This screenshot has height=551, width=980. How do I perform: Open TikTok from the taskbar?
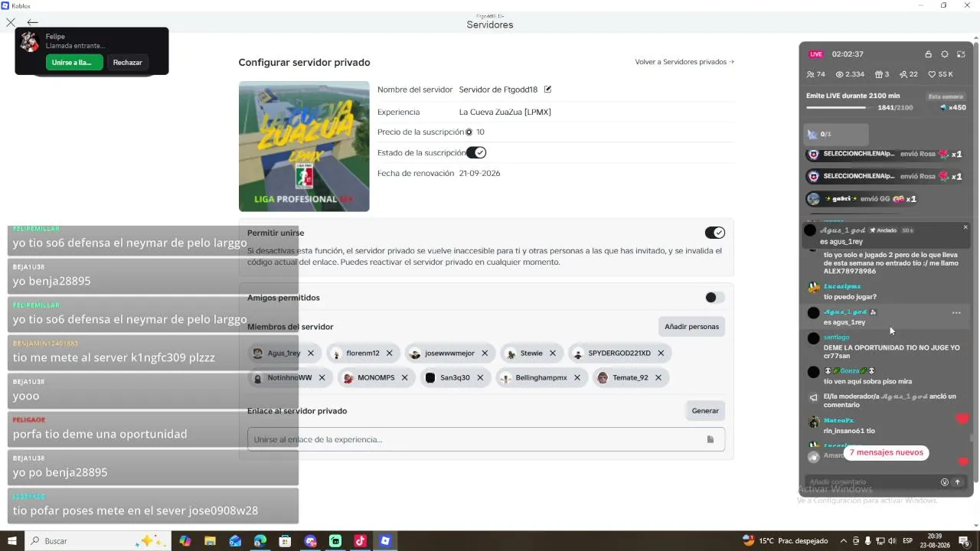pyautogui.click(x=360, y=541)
